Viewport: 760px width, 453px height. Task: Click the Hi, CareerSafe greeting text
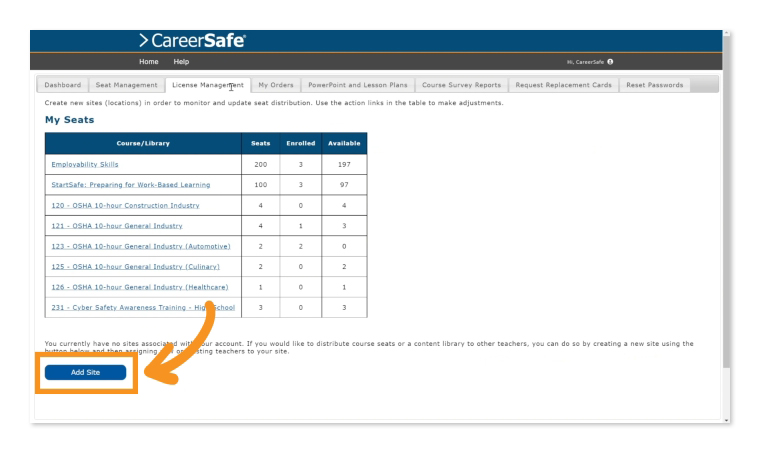(586, 62)
